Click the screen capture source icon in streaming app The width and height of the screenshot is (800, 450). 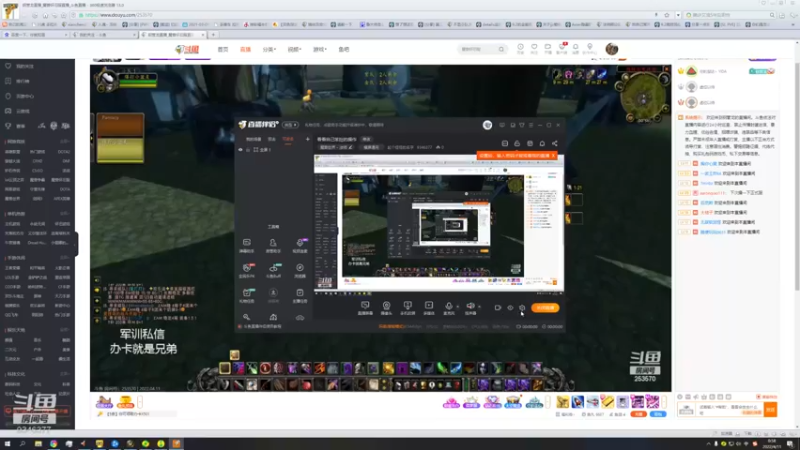(x=365, y=306)
